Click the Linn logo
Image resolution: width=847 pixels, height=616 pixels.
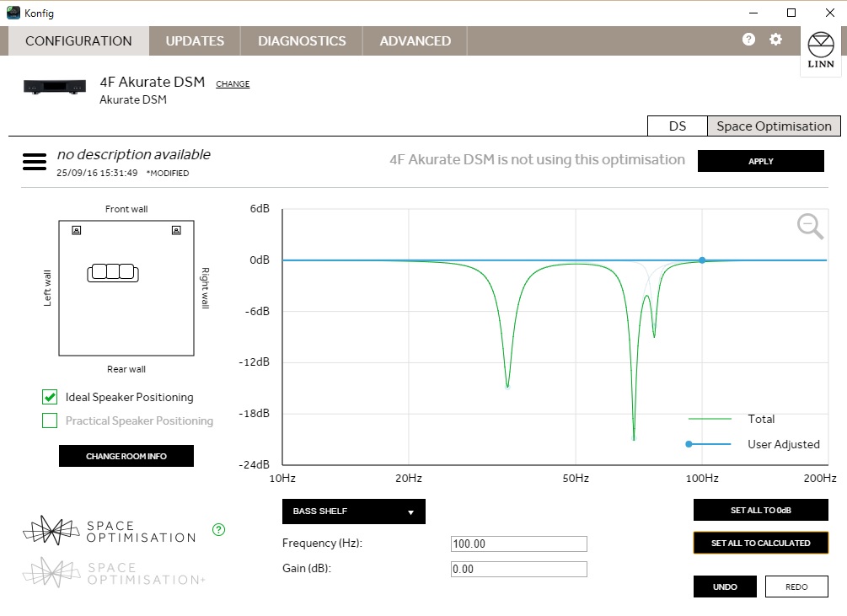tap(821, 51)
